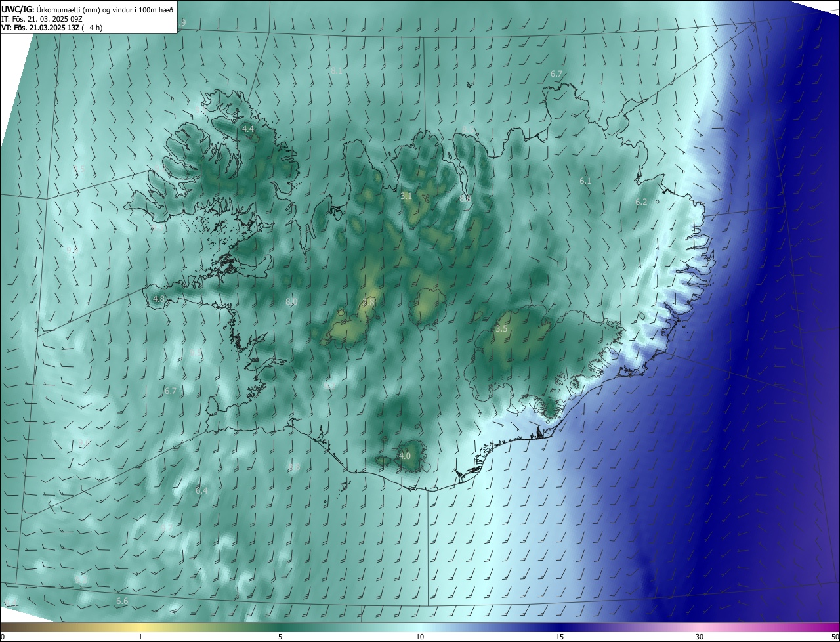Click the 3.5 value label on the map
The height and width of the screenshot is (642, 840).
tap(501, 328)
